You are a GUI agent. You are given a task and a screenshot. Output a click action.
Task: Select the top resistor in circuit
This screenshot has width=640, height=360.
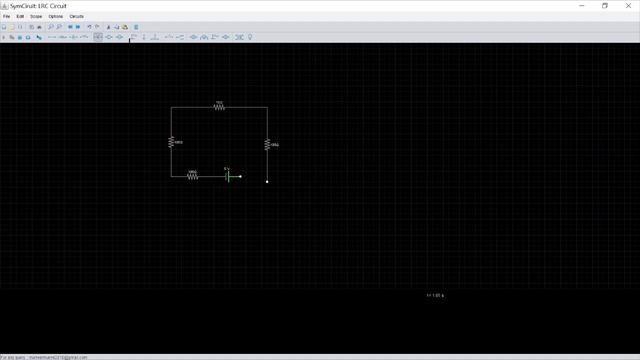tap(219, 107)
